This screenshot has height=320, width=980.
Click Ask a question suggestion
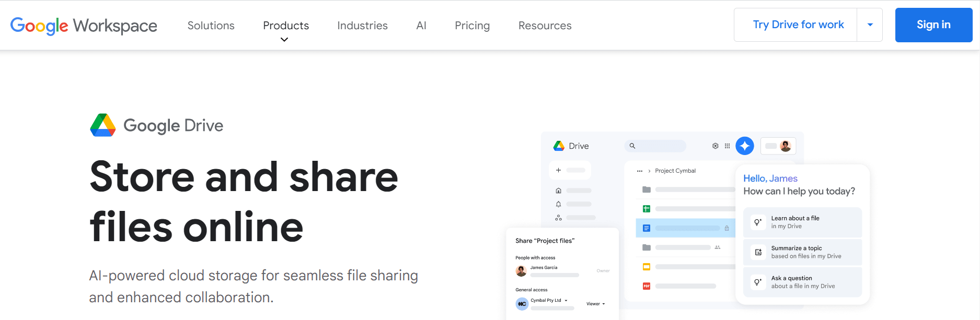pos(802,282)
